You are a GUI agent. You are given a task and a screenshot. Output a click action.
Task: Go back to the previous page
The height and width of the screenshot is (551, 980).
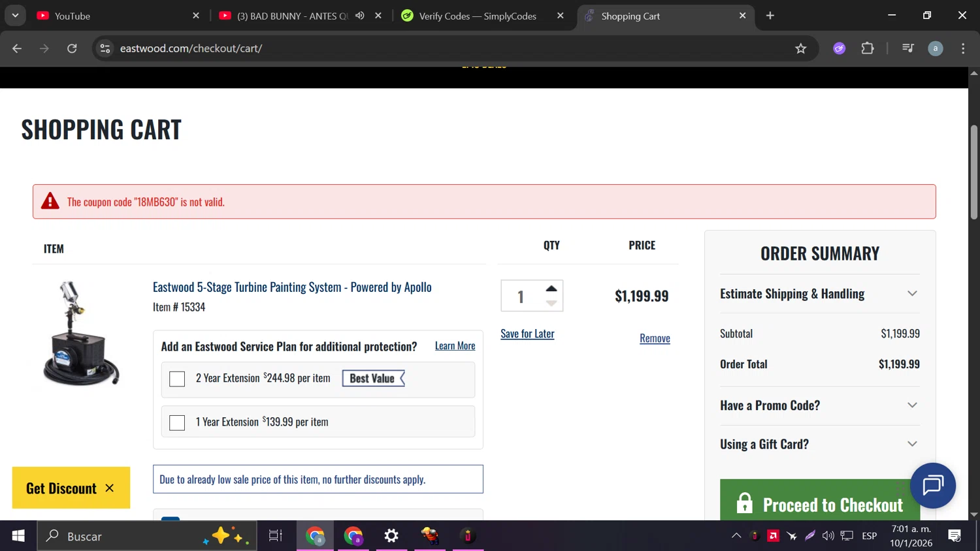pos(17,48)
